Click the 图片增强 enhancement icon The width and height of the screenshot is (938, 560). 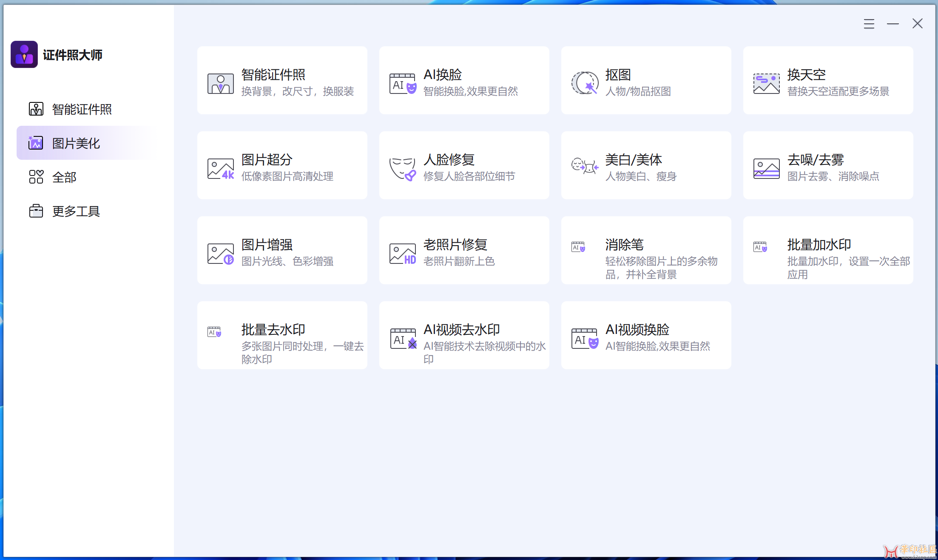(x=221, y=254)
